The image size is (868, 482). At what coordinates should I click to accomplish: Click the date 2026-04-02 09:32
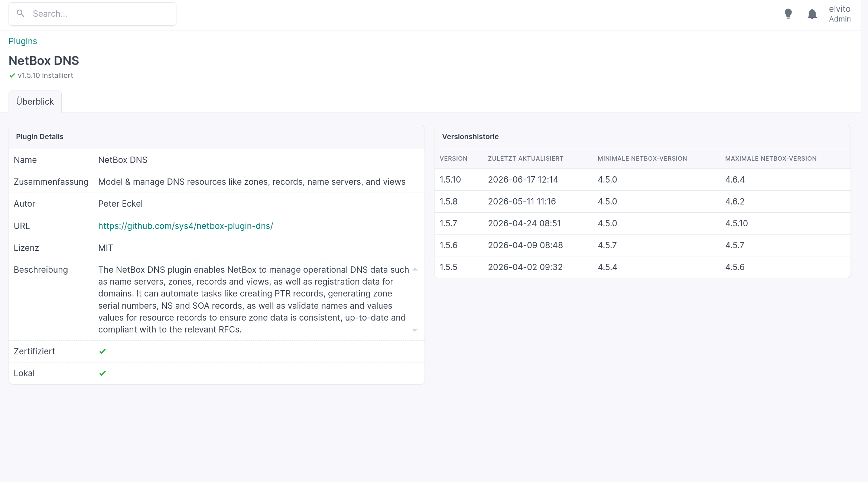pyautogui.click(x=525, y=267)
